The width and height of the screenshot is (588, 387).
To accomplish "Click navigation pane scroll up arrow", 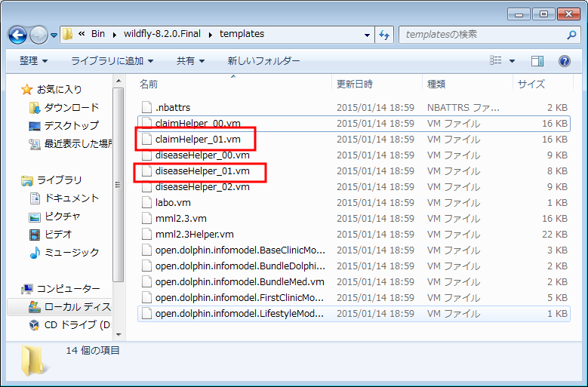I will (x=119, y=81).
